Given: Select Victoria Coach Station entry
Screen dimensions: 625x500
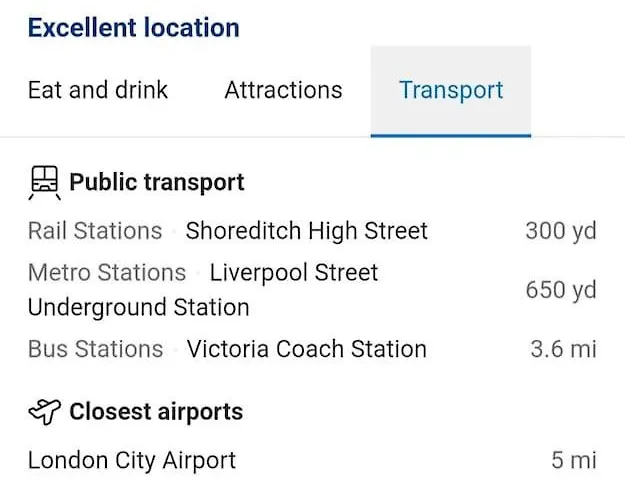Looking at the screenshot, I should tap(307, 349).
